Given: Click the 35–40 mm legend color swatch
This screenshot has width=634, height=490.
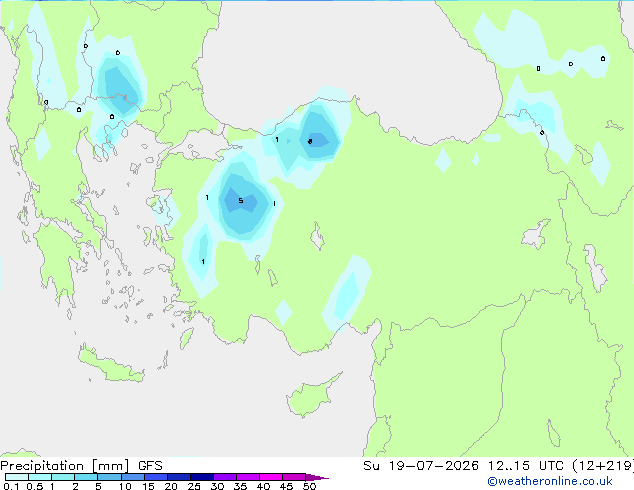Looking at the screenshot, I should 248,477.
